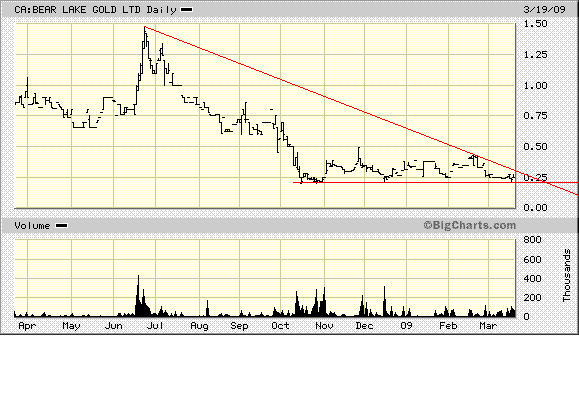Select the 1.25 price axis label
Screen dimensions: 579x405
(535, 55)
